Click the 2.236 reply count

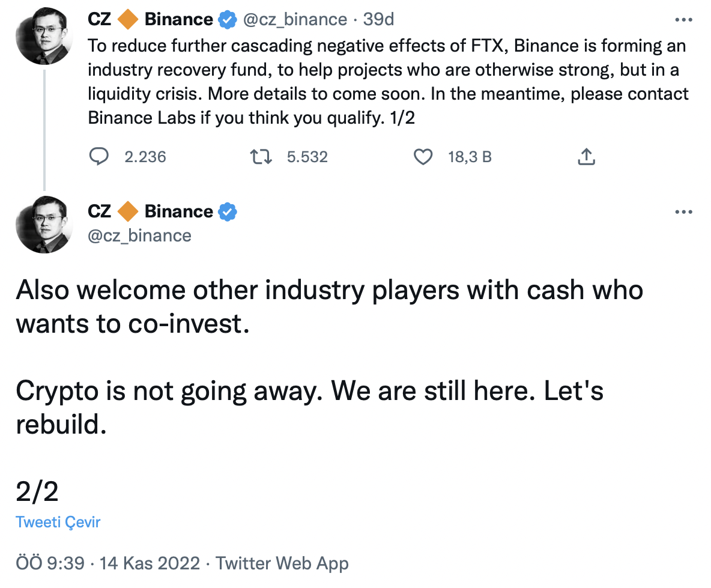point(145,157)
